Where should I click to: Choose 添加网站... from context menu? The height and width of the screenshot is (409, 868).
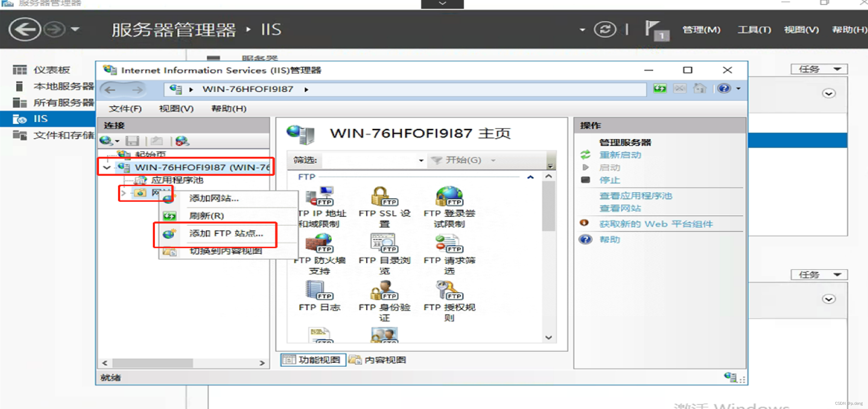pos(229,198)
